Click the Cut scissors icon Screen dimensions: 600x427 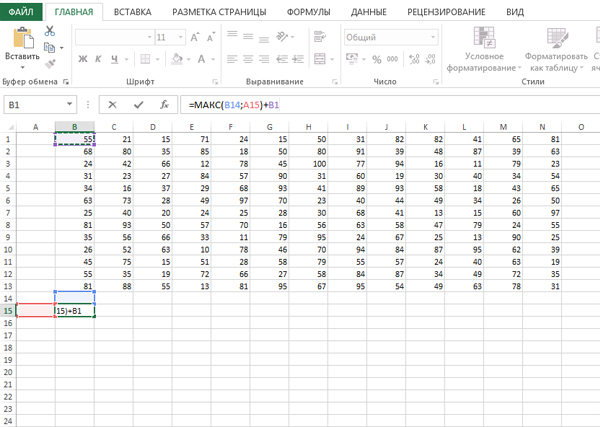click(50, 33)
